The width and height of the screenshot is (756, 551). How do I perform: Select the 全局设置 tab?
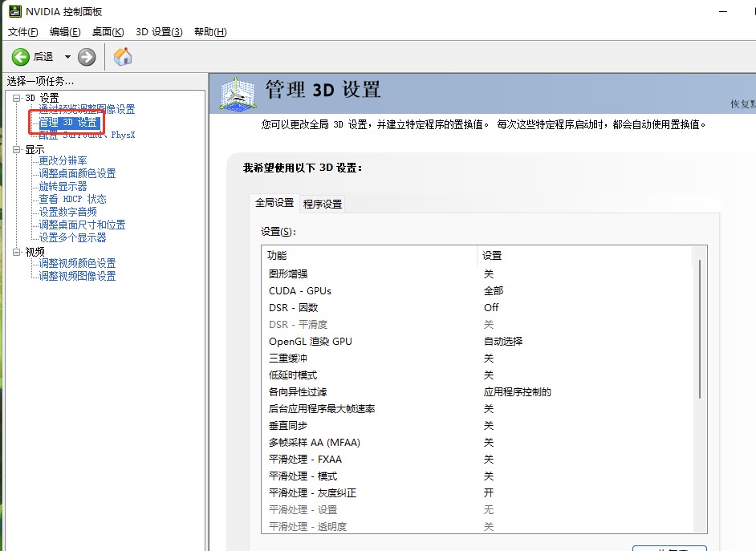coord(275,204)
